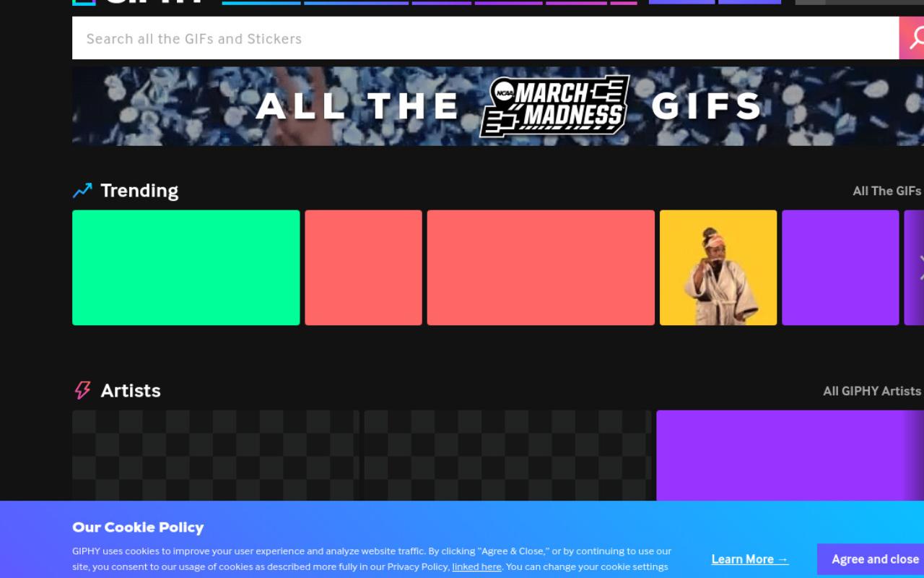Open the wide coral trending GIF tile
Image resolution: width=924 pixels, height=578 pixels.
[x=541, y=267]
